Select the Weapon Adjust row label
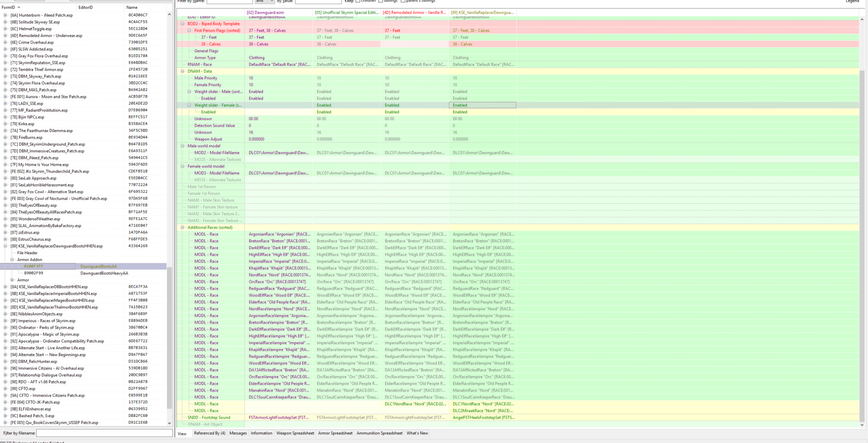Viewport: 868px width, 443px height. point(208,139)
